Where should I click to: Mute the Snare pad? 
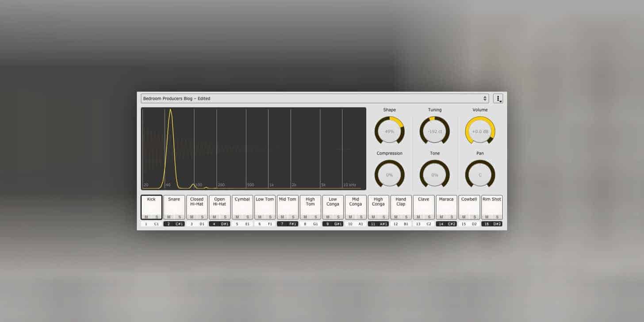coord(169,217)
